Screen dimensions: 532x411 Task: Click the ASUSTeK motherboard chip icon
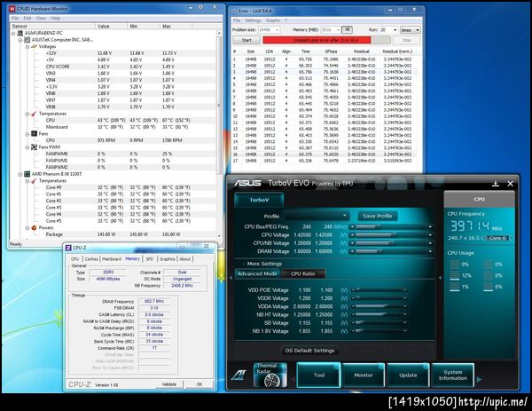click(x=27, y=40)
